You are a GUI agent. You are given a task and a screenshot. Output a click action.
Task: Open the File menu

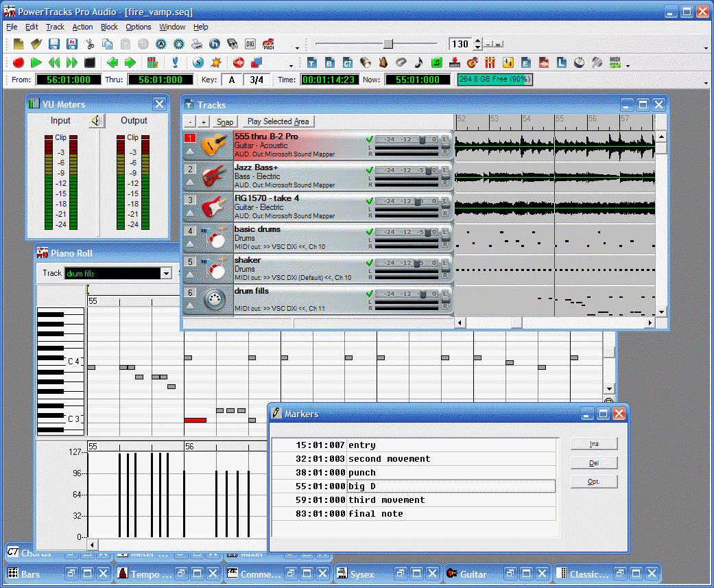(x=12, y=27)
